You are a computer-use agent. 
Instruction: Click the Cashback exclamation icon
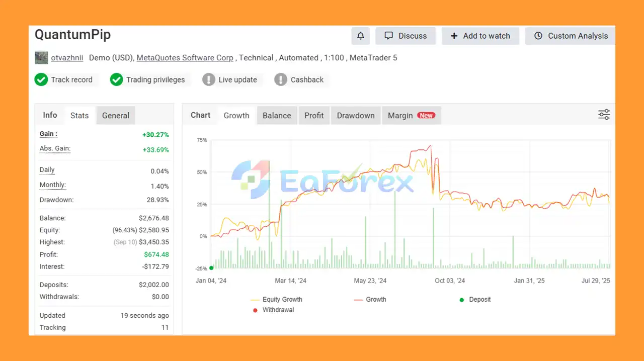tap(281, 79)
